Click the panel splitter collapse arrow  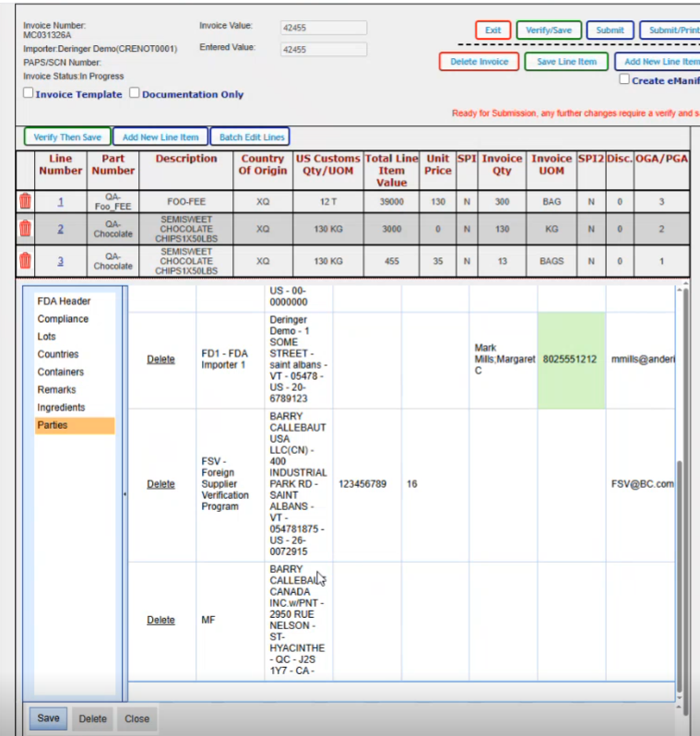124,494
